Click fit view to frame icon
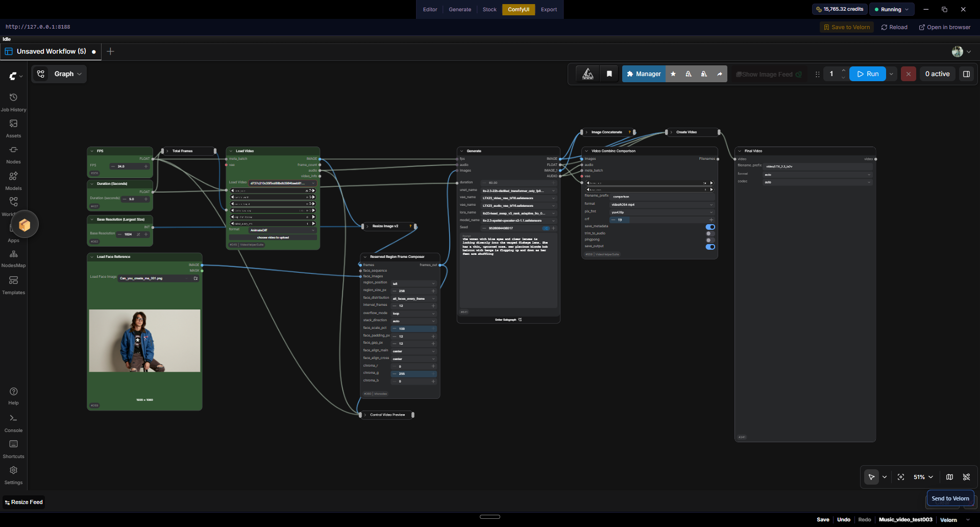Screen dimensions: 980x527 pos(901,477)
